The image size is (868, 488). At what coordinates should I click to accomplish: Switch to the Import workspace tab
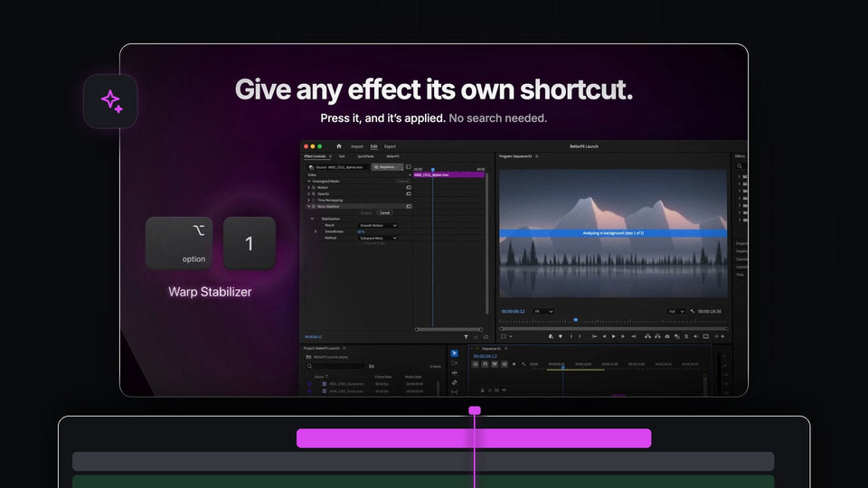click(x=357, y=146)
